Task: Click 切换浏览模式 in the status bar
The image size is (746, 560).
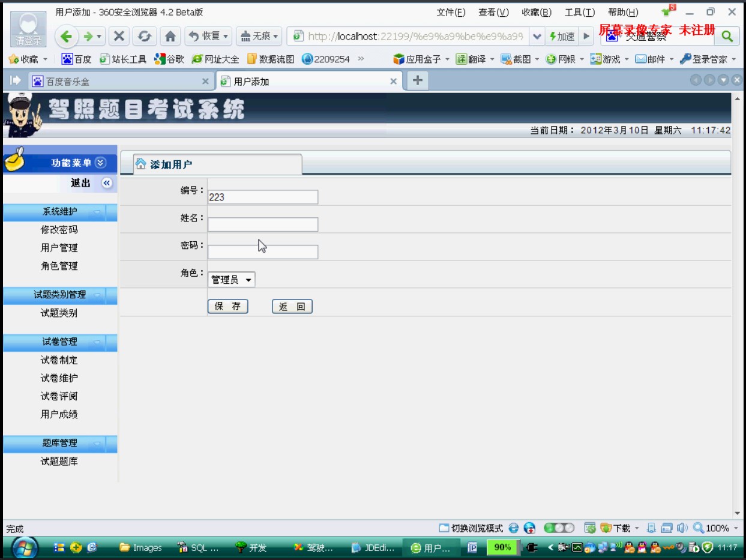Action: click(x=471, y=528)
